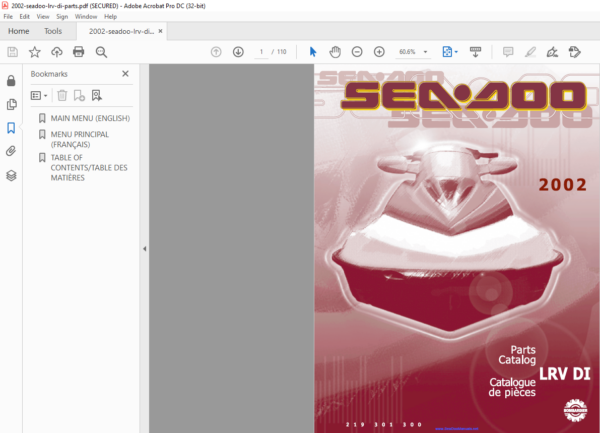Click the Save file icon
This screenshot has height=433, width=600.
pyautogui.click(x=13, y=52)
